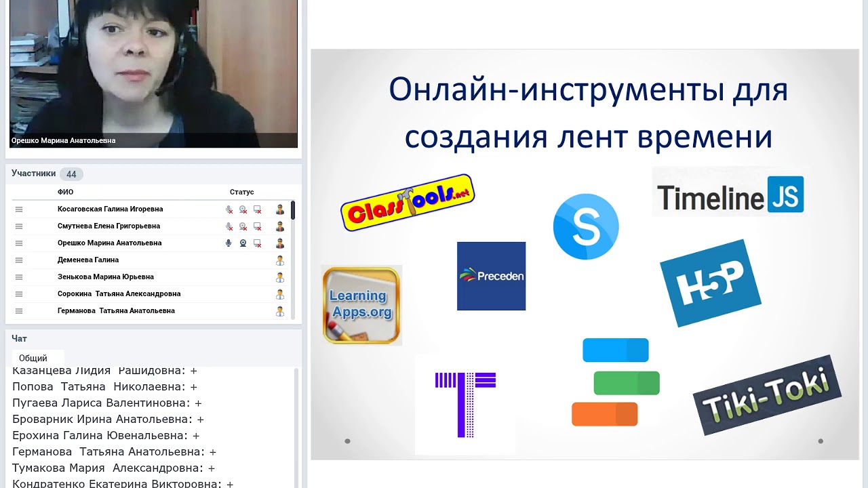Click role icon for Орешко Марина Анатольевна
This screenshot has height=488, width=868.
pyautogui.click(x=280, y=243)
